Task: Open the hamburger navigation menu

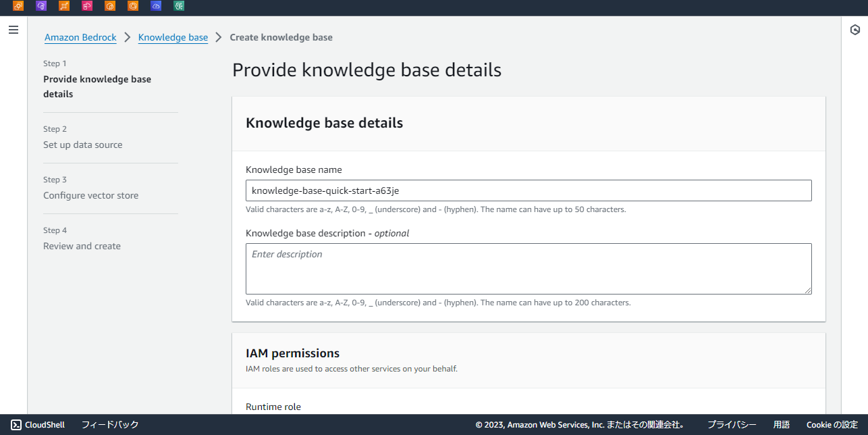Action: pos(13,29)
